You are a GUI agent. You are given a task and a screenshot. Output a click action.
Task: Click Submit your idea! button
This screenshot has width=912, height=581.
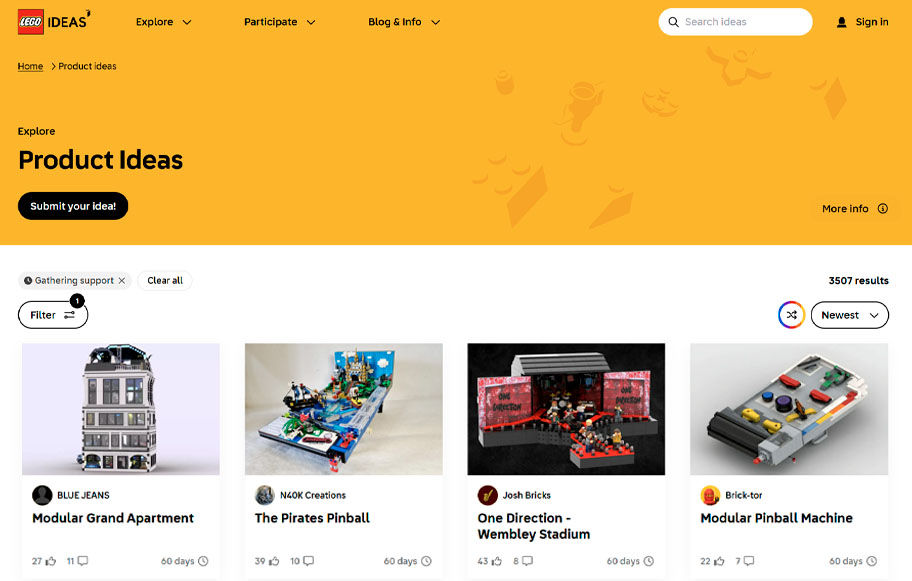point(73,206)
